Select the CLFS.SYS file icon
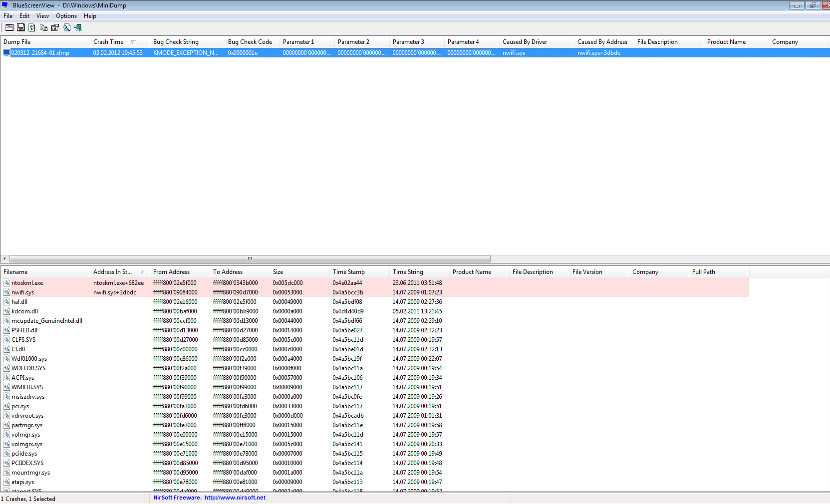The height and width of the screenshot is (504, 830). pos(6,340)
